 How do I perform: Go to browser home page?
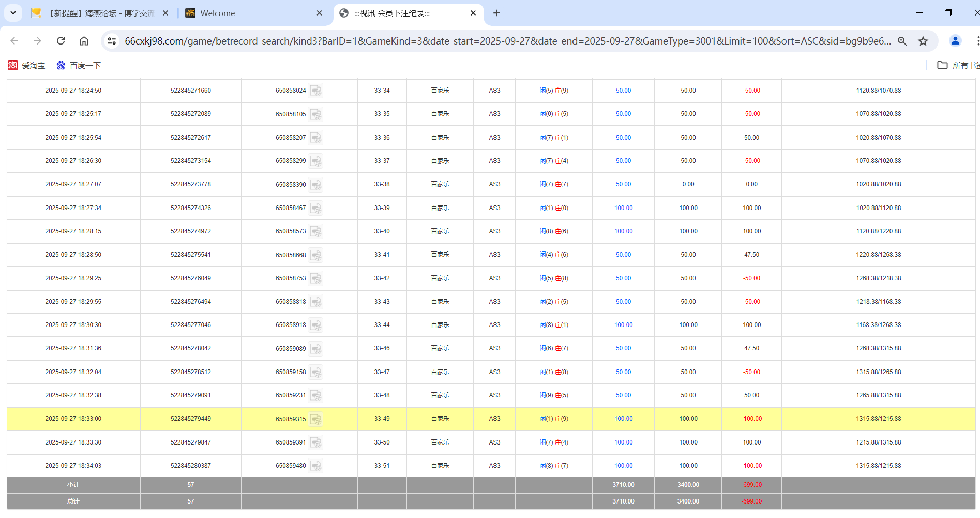click(x=84, y=41)
